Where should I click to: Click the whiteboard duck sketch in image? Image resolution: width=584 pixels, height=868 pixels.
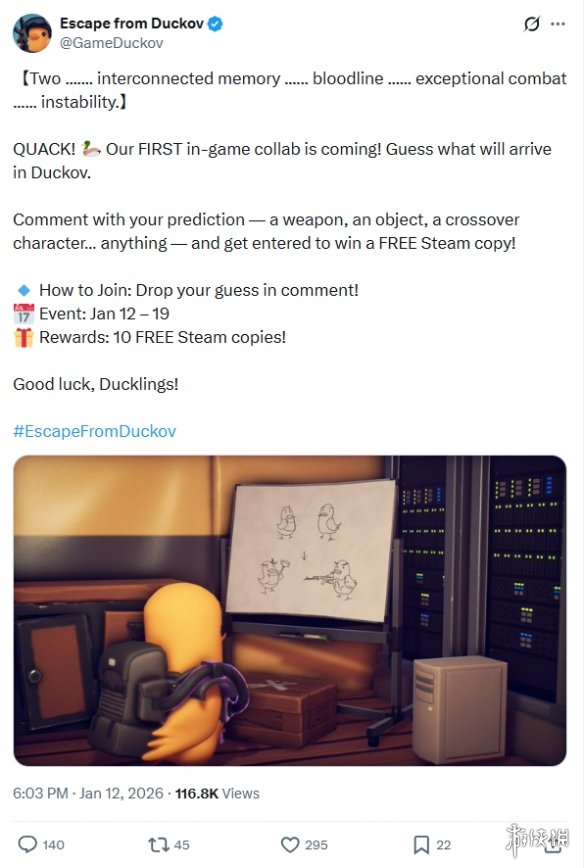point(311,551)
